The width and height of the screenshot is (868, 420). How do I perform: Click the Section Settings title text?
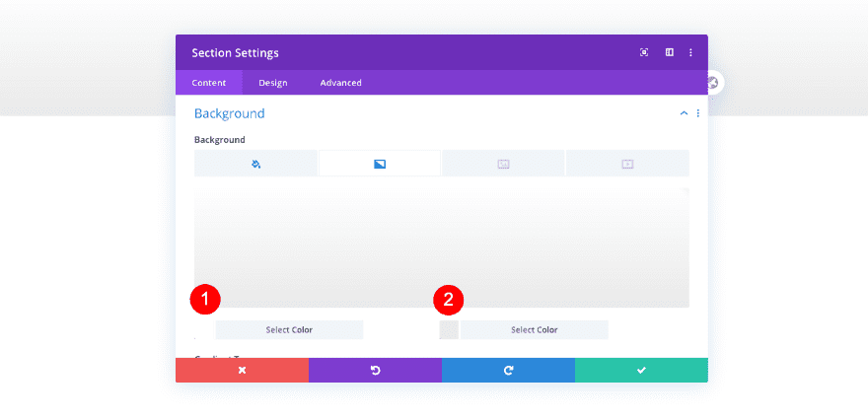(x=236, y=53)
